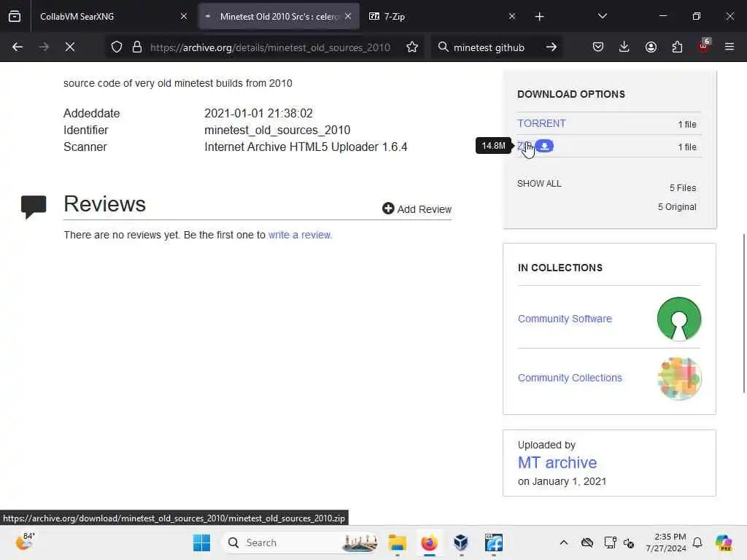Open the Firefox downloads panel
This screenshot has height=560, width=747.
tap(624, 47)
